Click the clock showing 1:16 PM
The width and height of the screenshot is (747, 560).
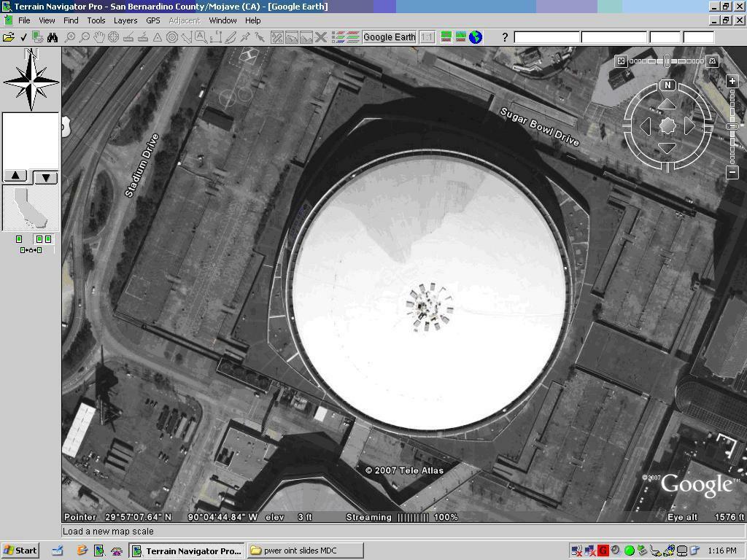[x=721, y=551]
